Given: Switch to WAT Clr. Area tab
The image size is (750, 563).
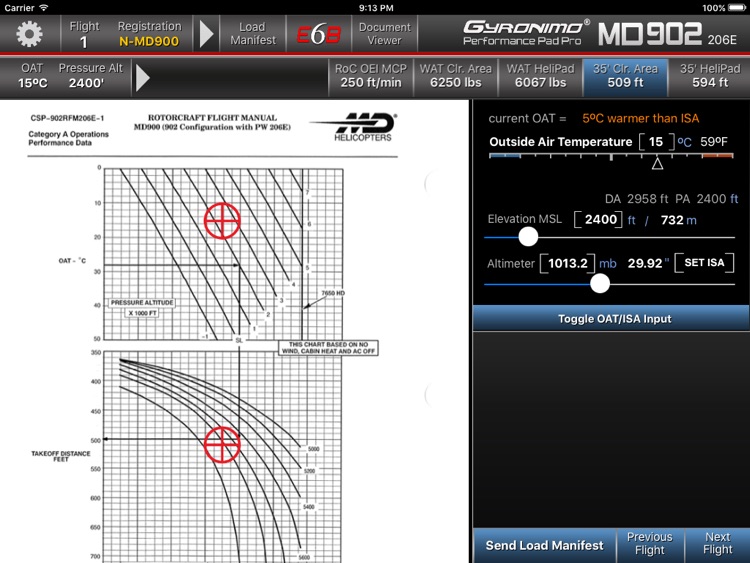Looking at the screenshot, I should (455, 76).
